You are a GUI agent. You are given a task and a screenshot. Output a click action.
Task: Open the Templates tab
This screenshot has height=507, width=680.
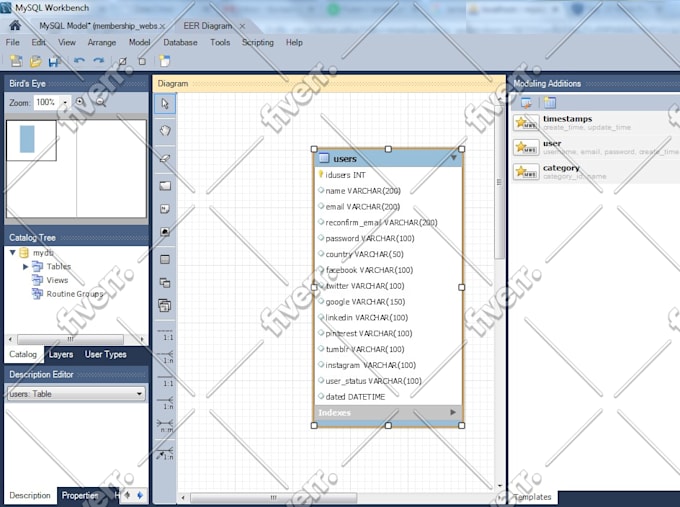[x=532, y=497]
